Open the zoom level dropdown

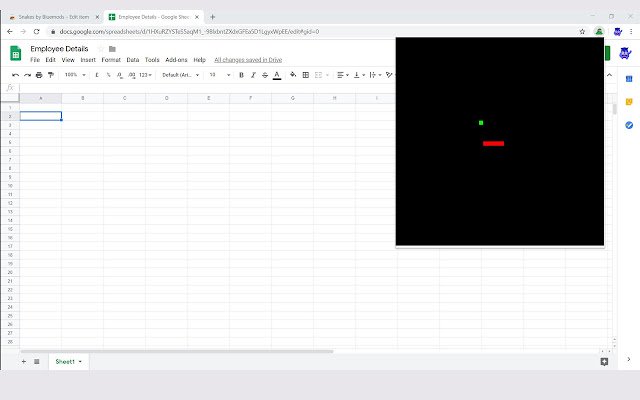[x=75, y=75]
